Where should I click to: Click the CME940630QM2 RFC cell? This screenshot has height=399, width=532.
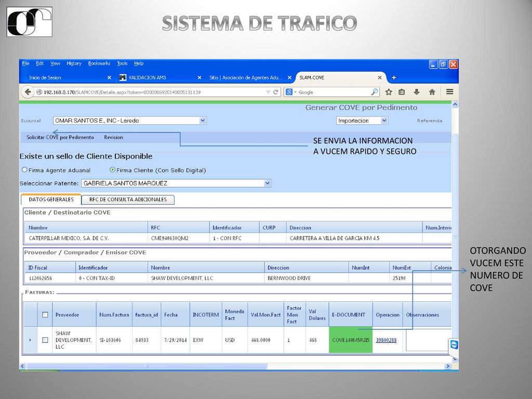coord(179,238)
